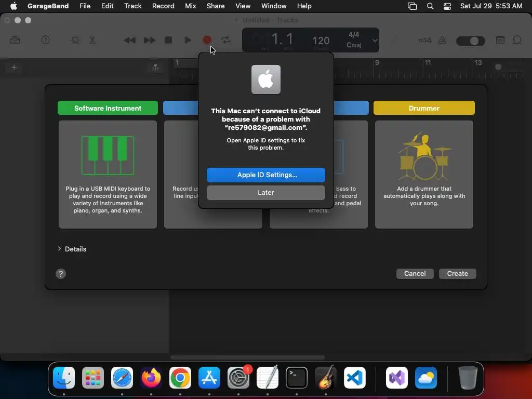This screenshot has width=532, height=399.
Task: Click the 120 tempo value
Action: click(321, 41)
